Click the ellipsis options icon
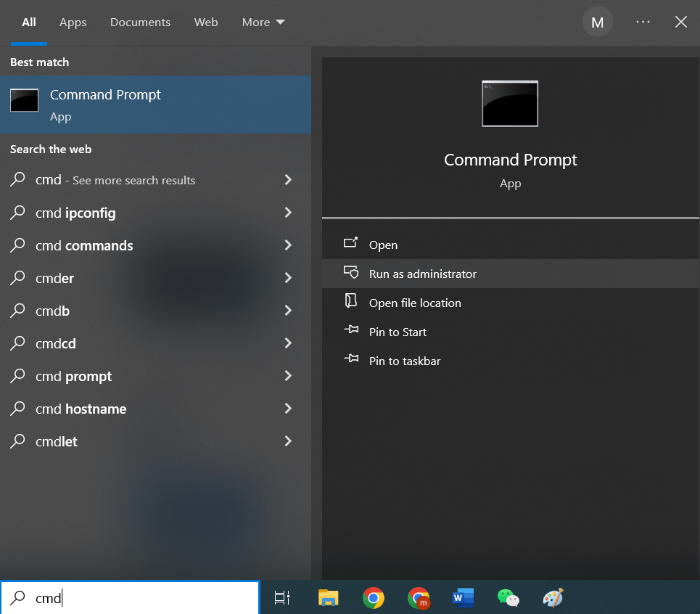 643,22
